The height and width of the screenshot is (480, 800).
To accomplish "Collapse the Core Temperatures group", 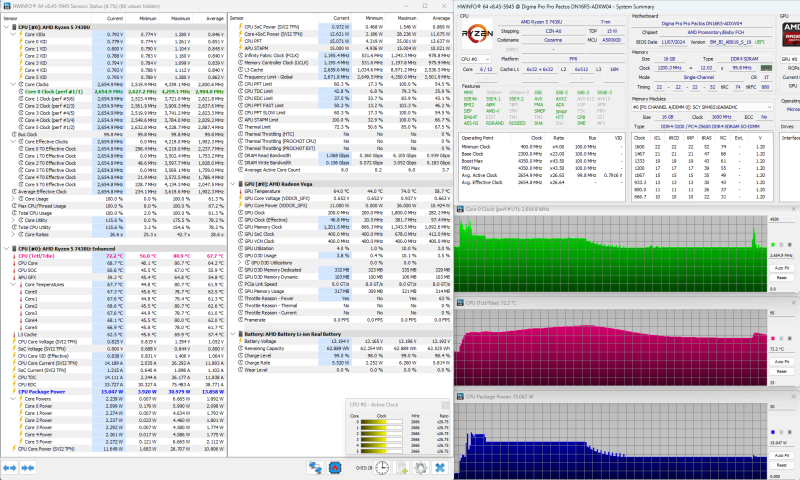I will pyautogui.click(x=13, y=285).
